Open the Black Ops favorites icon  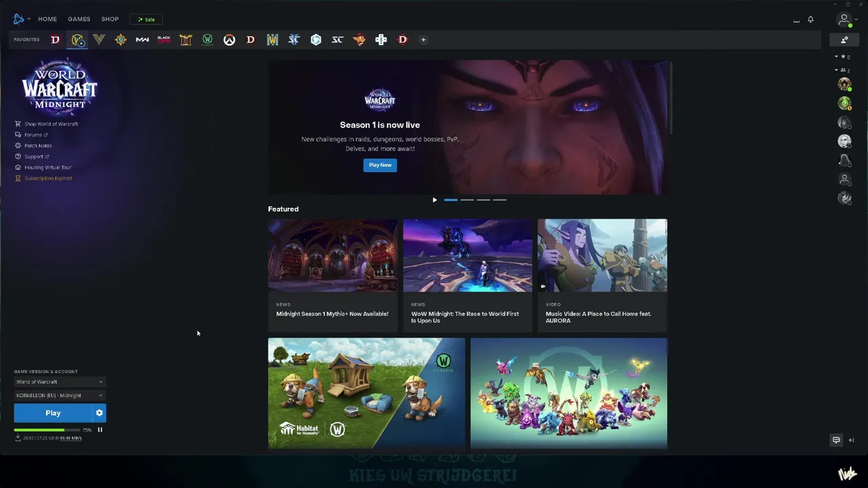tap(164, 40)
